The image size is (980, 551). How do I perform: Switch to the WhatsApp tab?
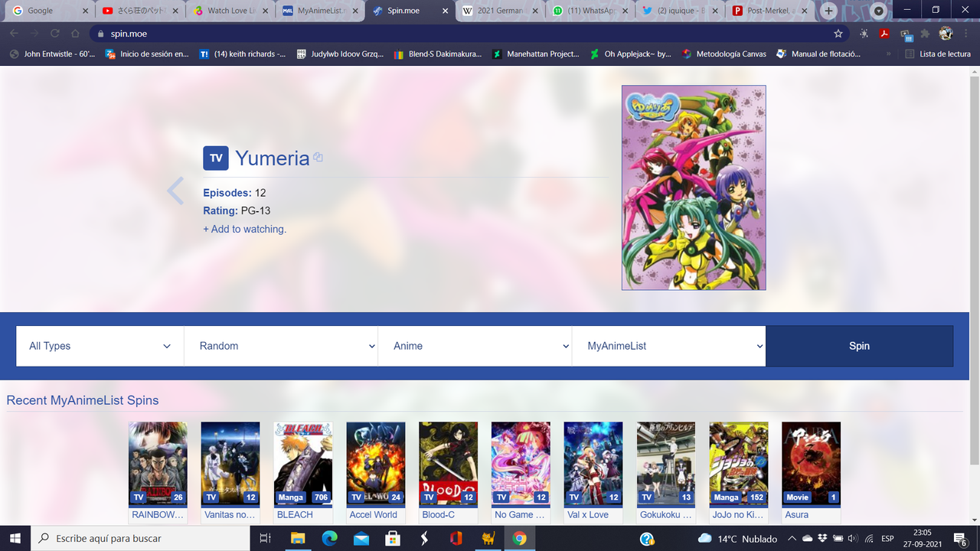tap(590, 11)
